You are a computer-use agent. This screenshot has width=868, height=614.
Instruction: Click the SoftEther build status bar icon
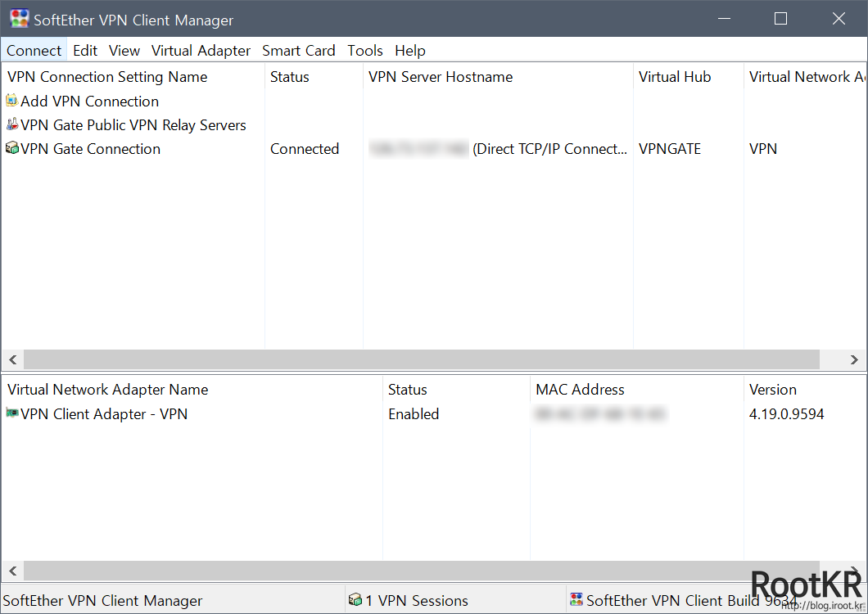point(576,599)
